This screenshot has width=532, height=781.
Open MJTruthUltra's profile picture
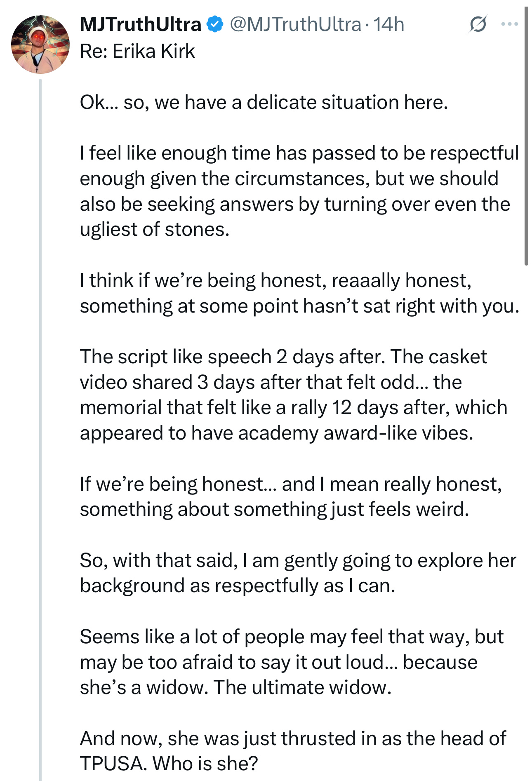tap(40, 45)
